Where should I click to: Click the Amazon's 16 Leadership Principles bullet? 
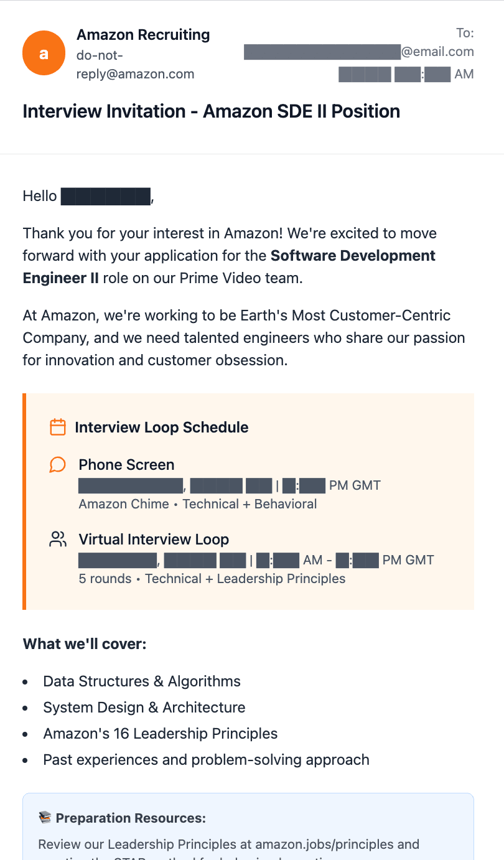point(161,734)
